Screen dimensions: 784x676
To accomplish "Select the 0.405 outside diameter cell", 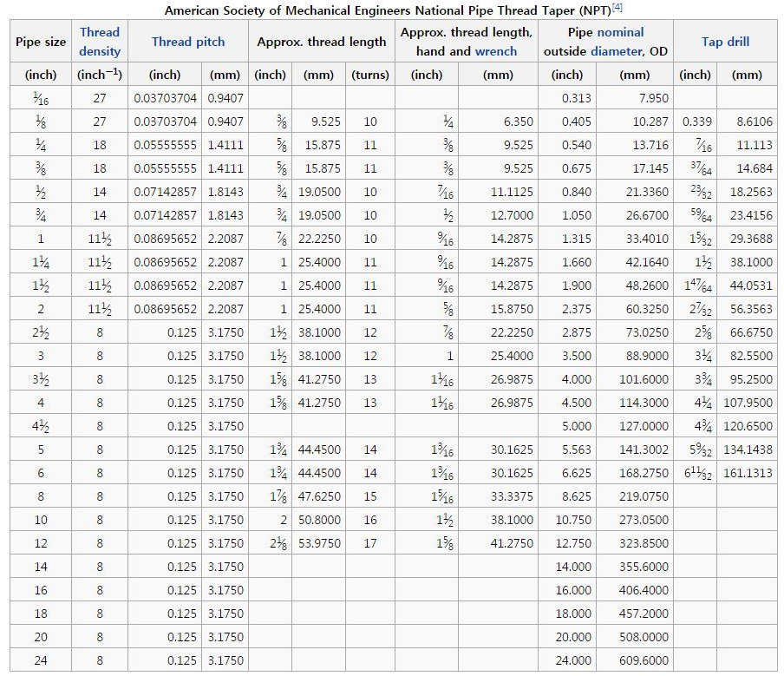I will (567, 121).
